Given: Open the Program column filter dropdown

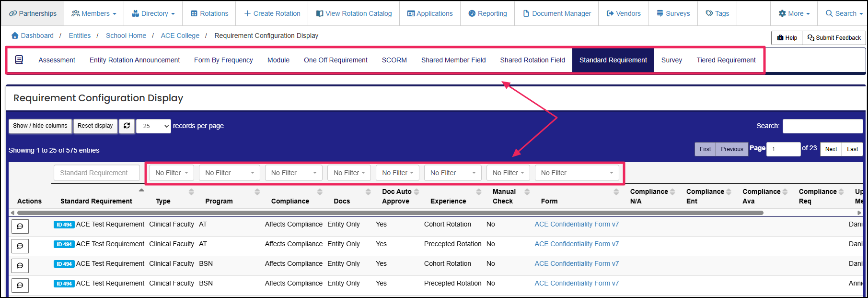Looking at the screenshot, I should pos(230,173).
